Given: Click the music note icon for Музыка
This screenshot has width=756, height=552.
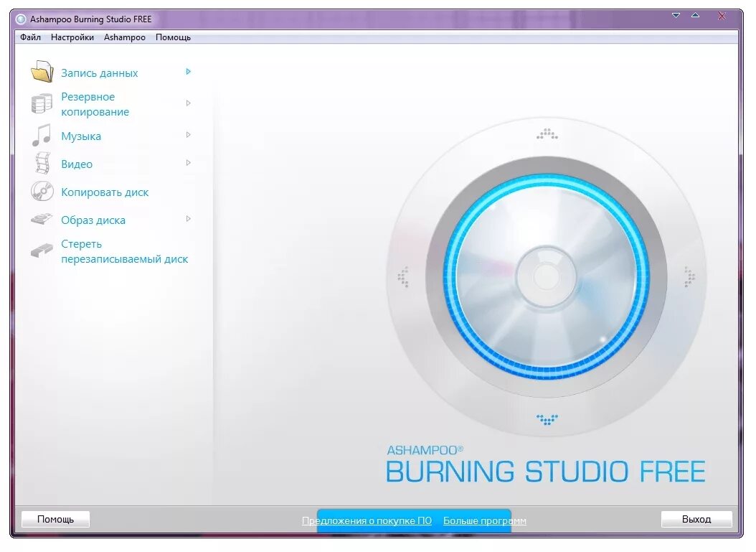Looking at the screenshot, I should coord(42,135).
